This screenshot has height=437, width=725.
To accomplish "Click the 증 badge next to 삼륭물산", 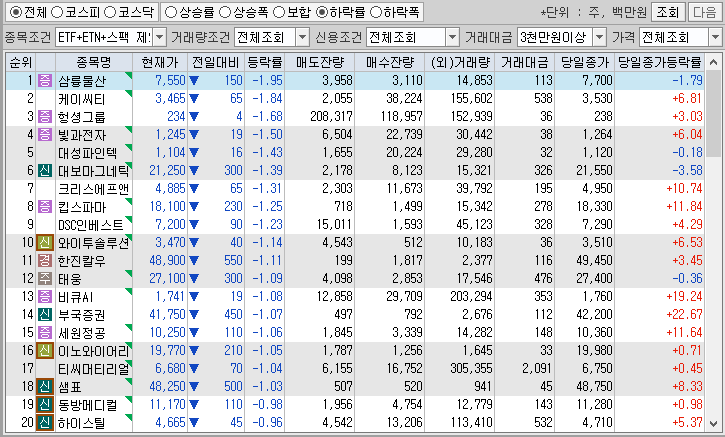I will (45, 80).
